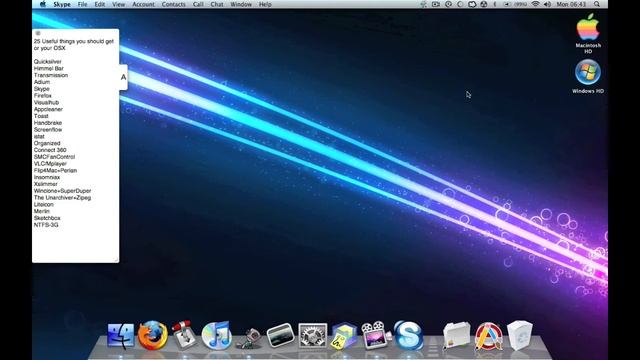Click 'Merlin' in the note list
The width and height of the screenshot is (640, 360).
pos(42,211)
